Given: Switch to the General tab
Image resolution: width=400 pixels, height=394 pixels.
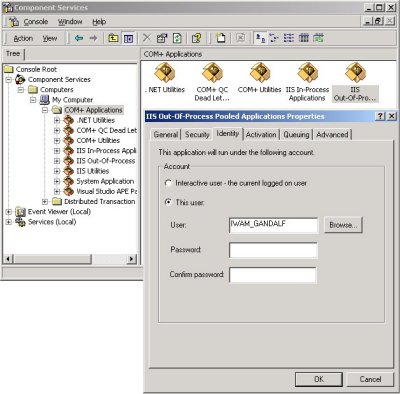Looking at the screenshot, I should coord(166,134).
